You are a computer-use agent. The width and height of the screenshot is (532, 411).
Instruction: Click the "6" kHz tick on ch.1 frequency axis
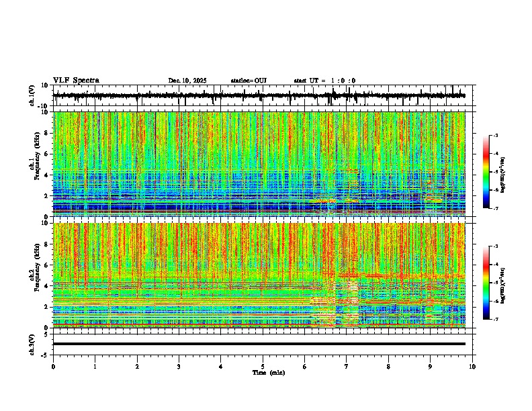pyautogui.click(x=46, y=154)
